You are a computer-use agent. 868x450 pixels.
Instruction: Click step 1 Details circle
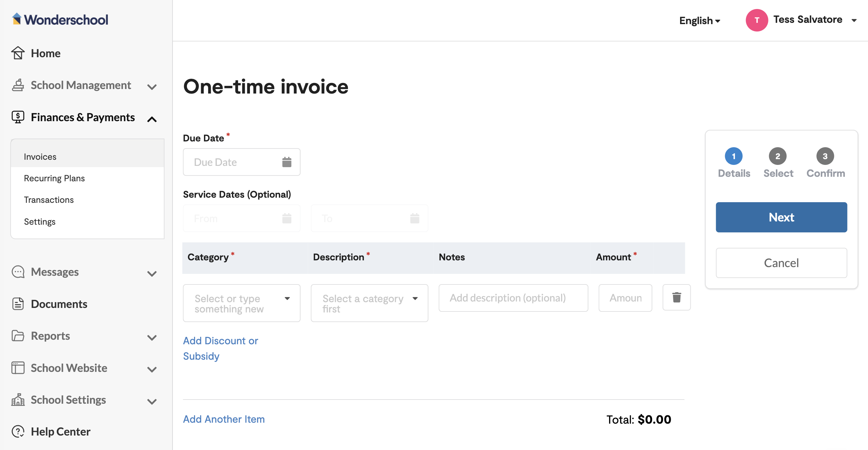[733, 156]
